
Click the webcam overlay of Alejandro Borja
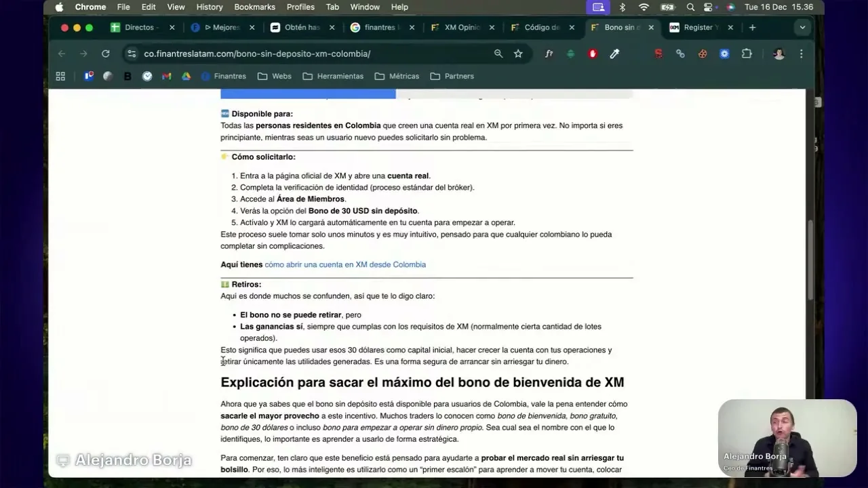pyautogui.click(x=787, y=438)
